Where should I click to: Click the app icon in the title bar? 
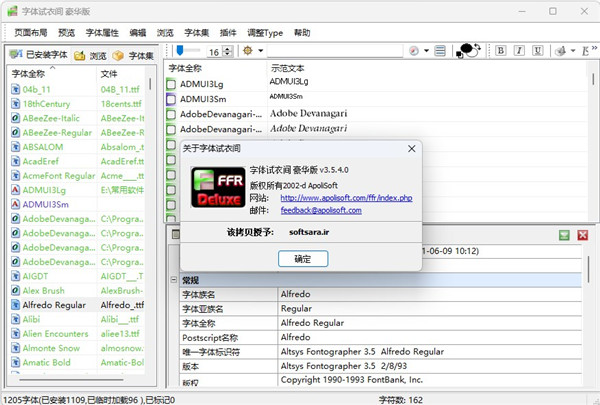point(12,11)
